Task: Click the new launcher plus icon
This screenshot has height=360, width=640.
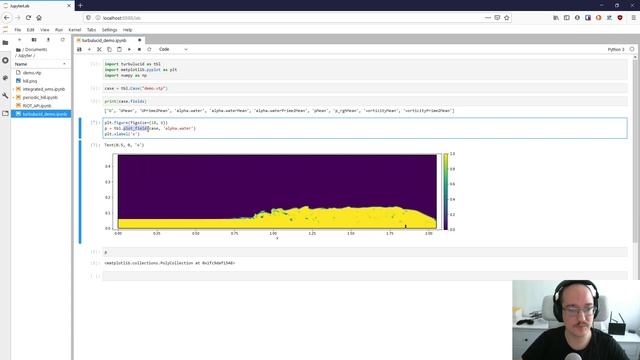Action: point(20,40)
